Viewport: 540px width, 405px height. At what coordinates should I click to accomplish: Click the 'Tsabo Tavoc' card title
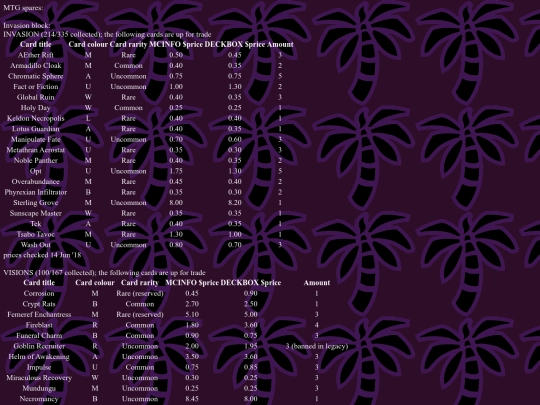(x=35, y=235)
